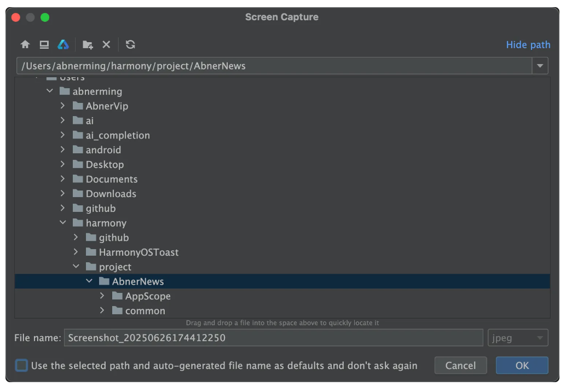Open the path history dropdown arrow

point(540,66)
